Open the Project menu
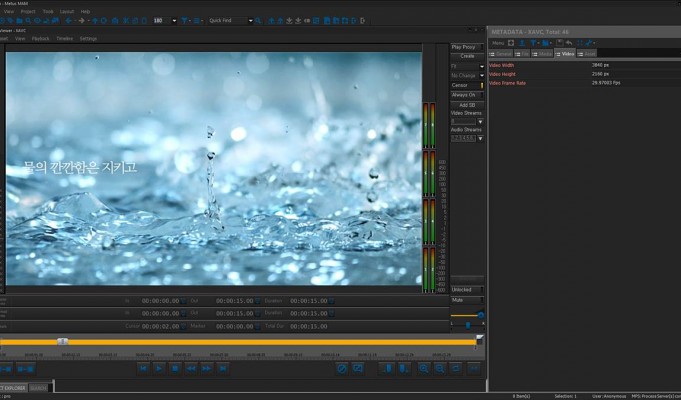The height and width of the screenshot is (400, 681). [x=28, y=11]
